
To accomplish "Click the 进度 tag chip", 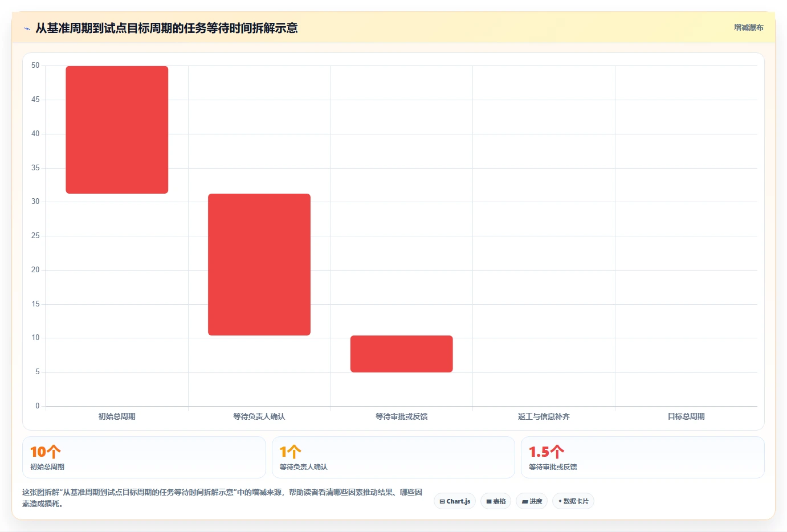I will (532, 501).
